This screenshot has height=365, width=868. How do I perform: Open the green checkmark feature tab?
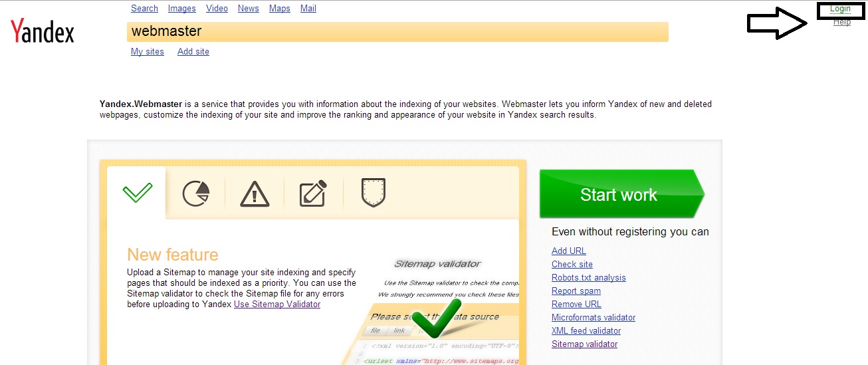point(137,193)
